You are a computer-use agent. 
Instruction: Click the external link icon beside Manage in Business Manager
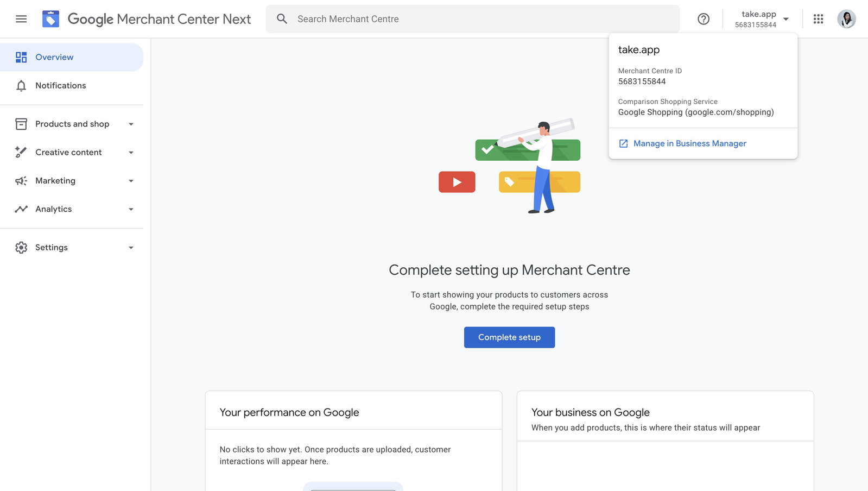coord(623,143)
